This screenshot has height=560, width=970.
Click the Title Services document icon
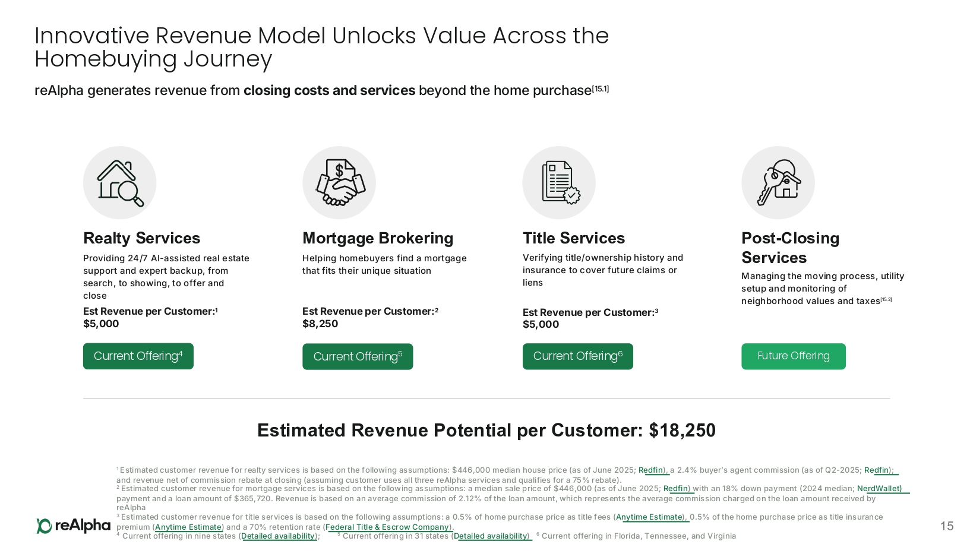(x=559, y=183)
